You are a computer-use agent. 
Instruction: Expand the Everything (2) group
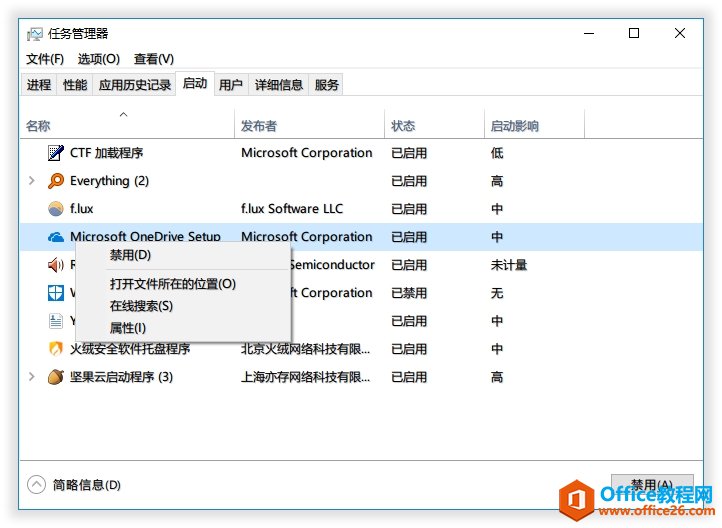31,180
